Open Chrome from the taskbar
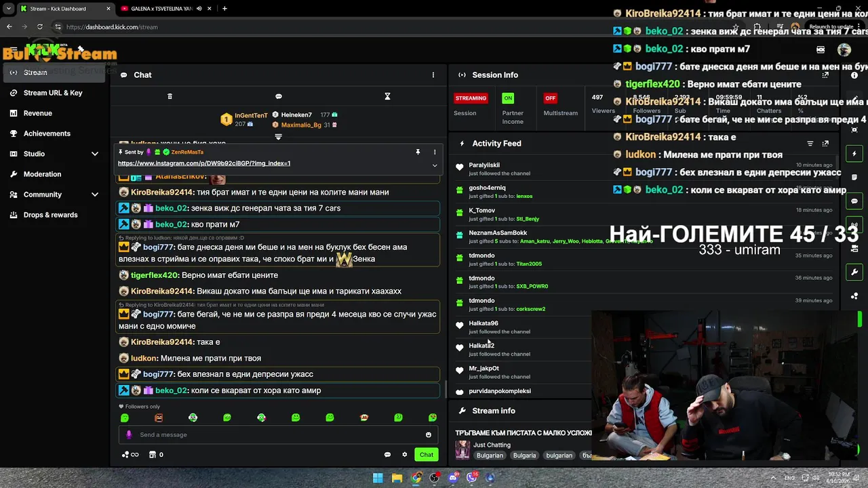The image size is (868, 488). coord(416,478)
